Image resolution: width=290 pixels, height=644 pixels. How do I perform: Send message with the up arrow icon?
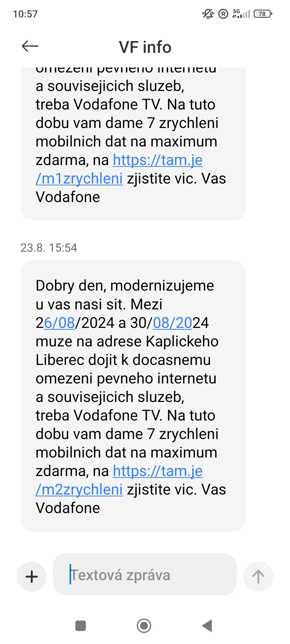coord(258,576)
